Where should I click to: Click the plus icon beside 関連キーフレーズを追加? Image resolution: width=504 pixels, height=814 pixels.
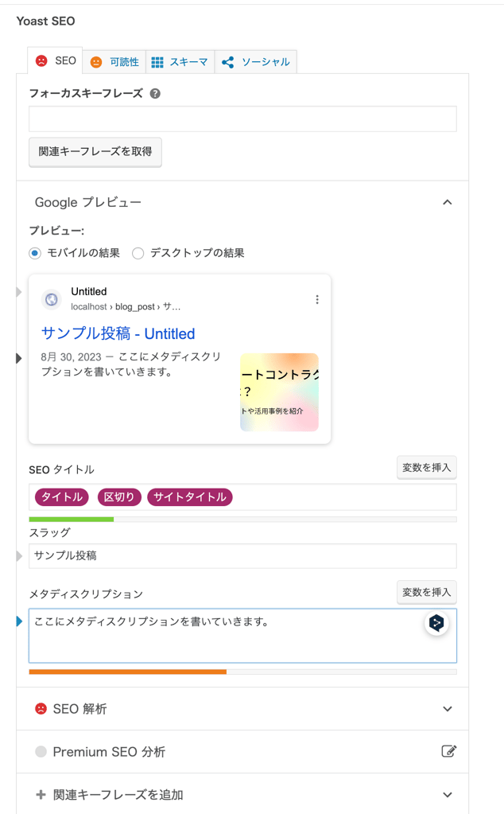click(41, 794)
